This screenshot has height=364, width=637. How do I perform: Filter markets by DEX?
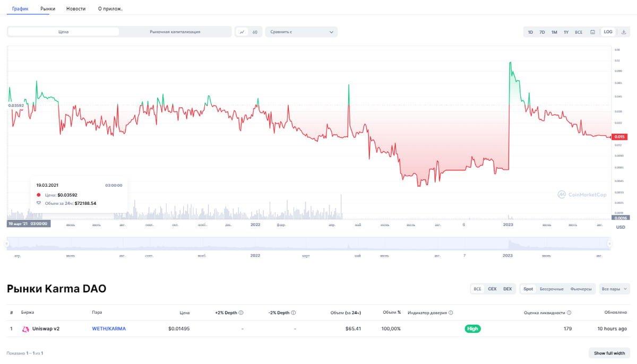pyautogui.click(x=507, y=289)
